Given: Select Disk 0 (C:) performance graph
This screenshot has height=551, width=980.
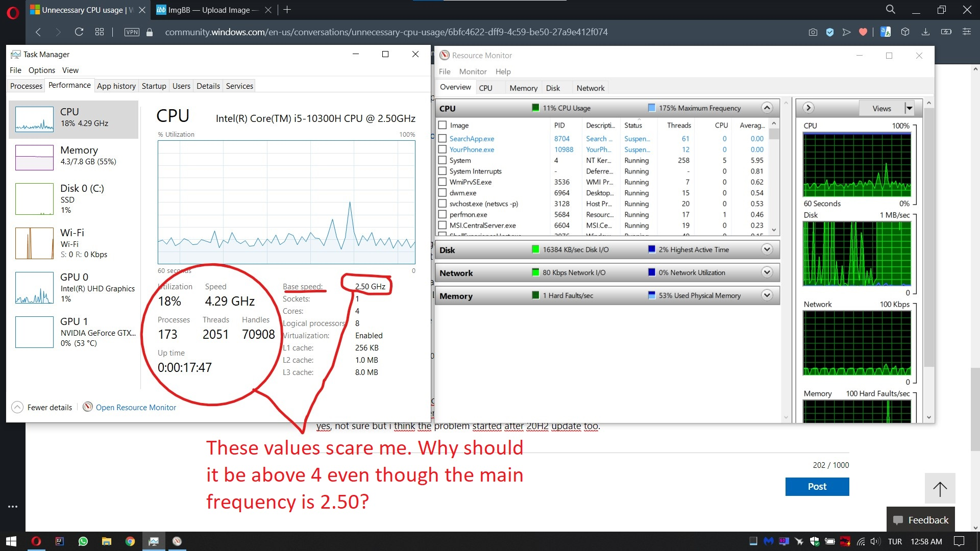Looking at the screenshot, I should 73,199.
